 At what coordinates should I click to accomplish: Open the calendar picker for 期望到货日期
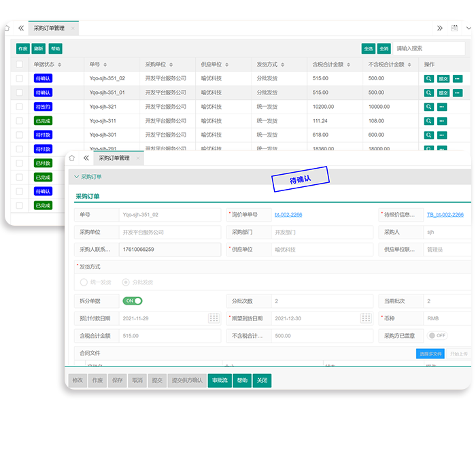coord(366,318)
